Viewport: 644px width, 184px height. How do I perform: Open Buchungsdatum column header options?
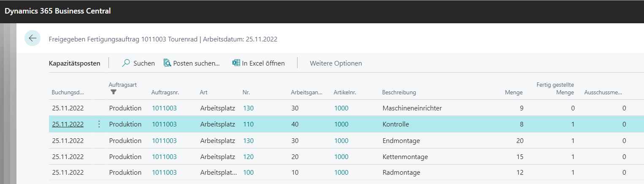68,92
